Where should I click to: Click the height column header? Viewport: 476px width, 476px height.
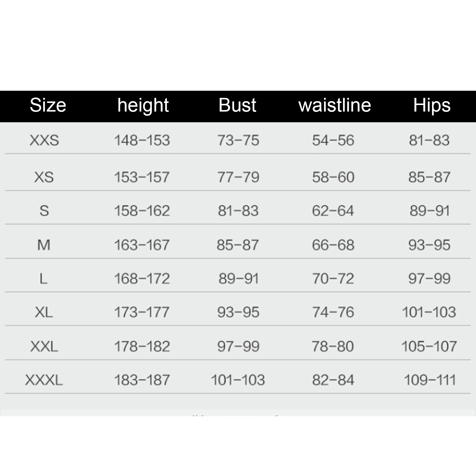point(143,105)
